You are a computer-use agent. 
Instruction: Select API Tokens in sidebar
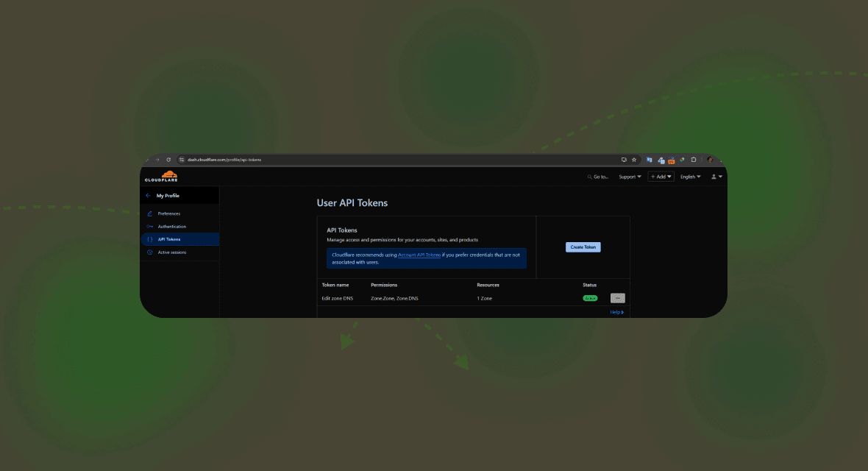[x=181, y=239]
